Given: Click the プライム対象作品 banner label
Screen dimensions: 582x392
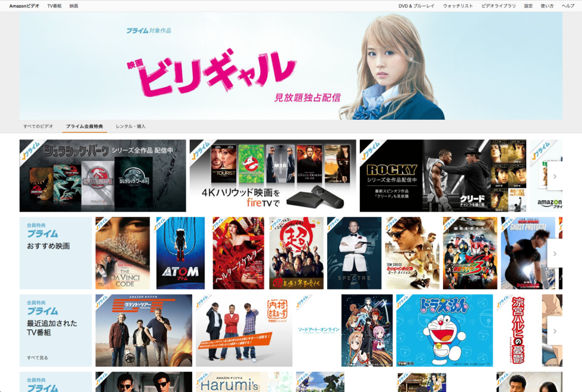Looking at the screenshot, I should click(x=148, y=30).
